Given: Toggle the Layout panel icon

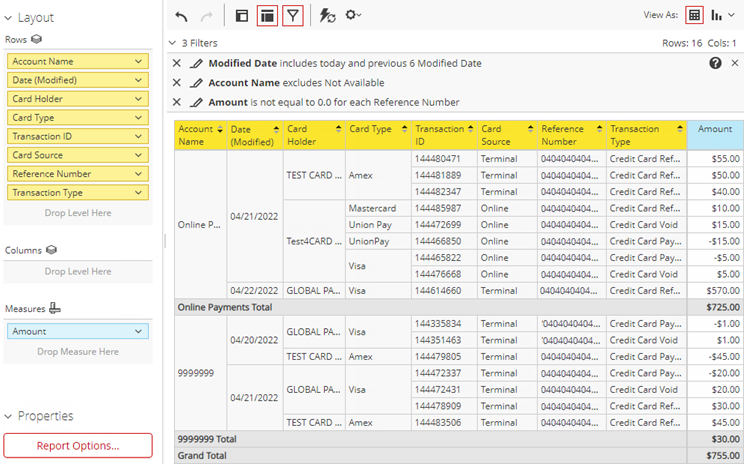Looking at the screenshot, I should point(267,15).
